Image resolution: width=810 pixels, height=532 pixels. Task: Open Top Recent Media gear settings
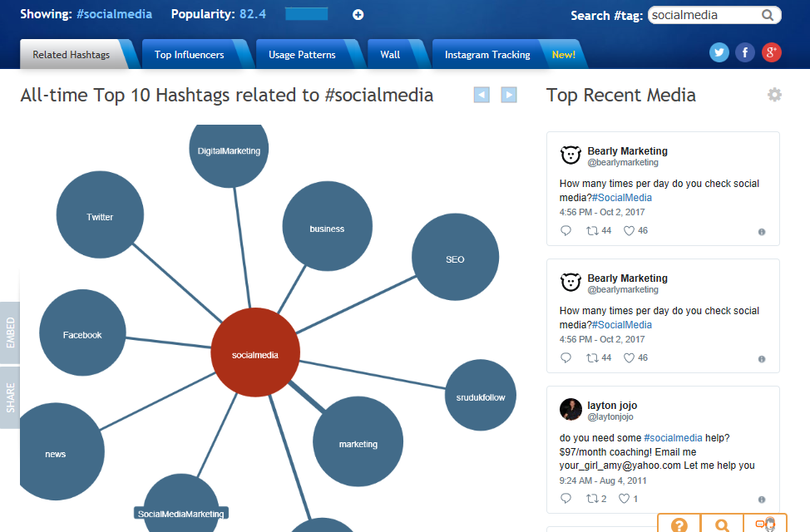[774, 95]
